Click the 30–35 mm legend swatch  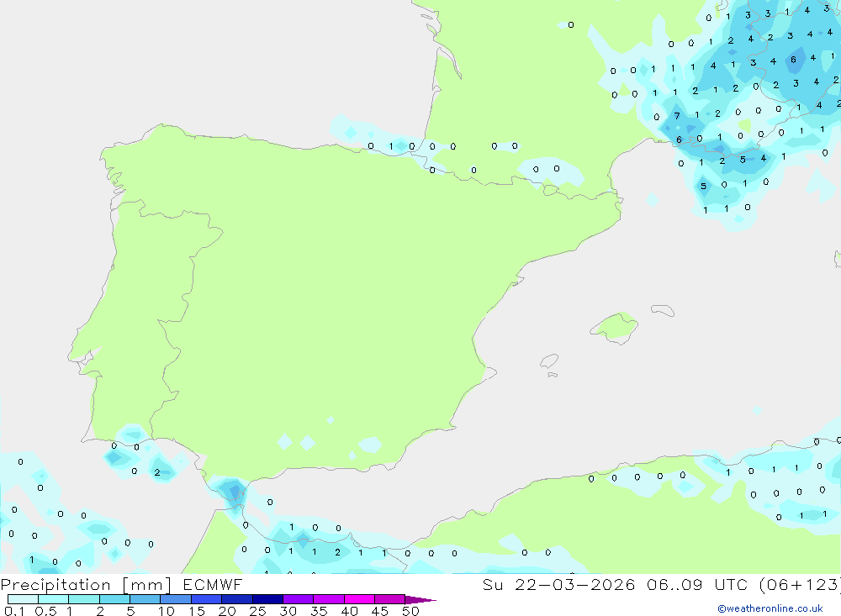[x=298, y=599]
